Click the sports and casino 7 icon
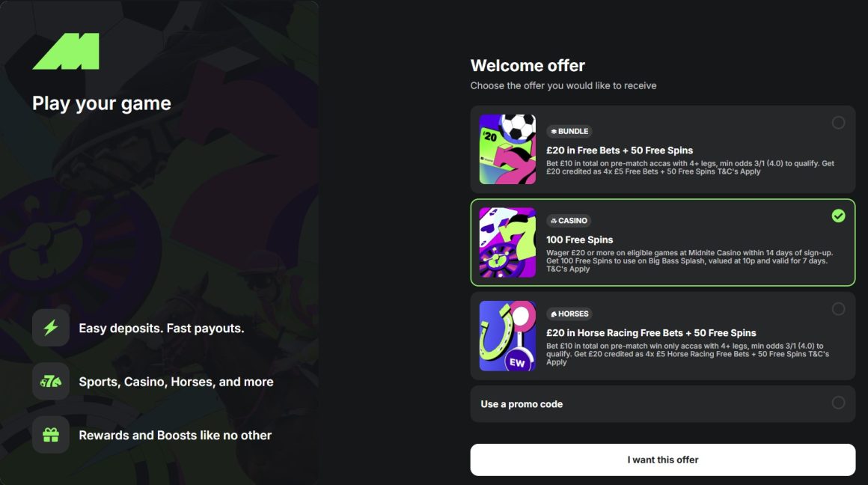868x485 pixels. 51,382
